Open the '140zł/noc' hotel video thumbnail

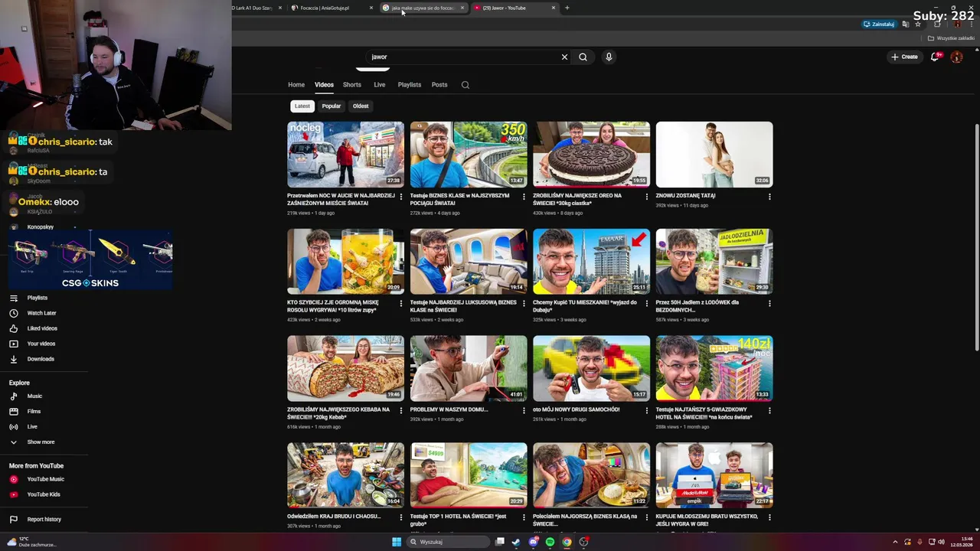tap(714, 368)
